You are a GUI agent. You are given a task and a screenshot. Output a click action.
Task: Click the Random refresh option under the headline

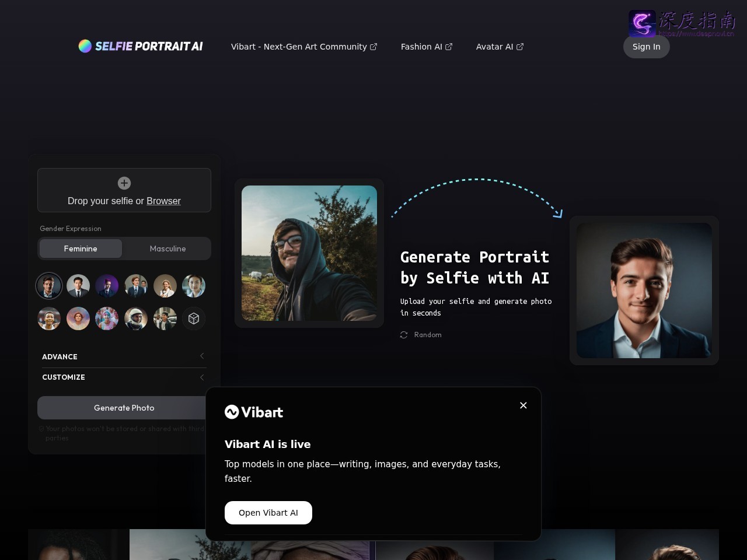[x=421, y=335]
